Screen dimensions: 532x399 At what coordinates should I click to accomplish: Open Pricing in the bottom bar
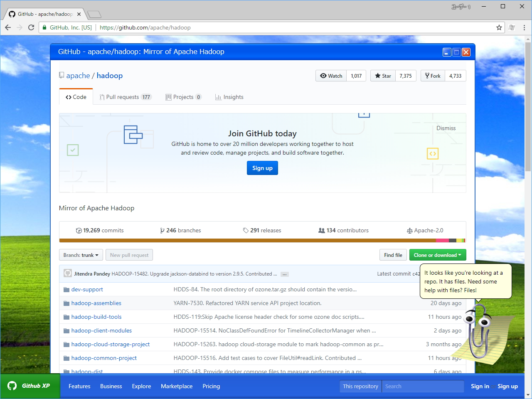(211, 386)
